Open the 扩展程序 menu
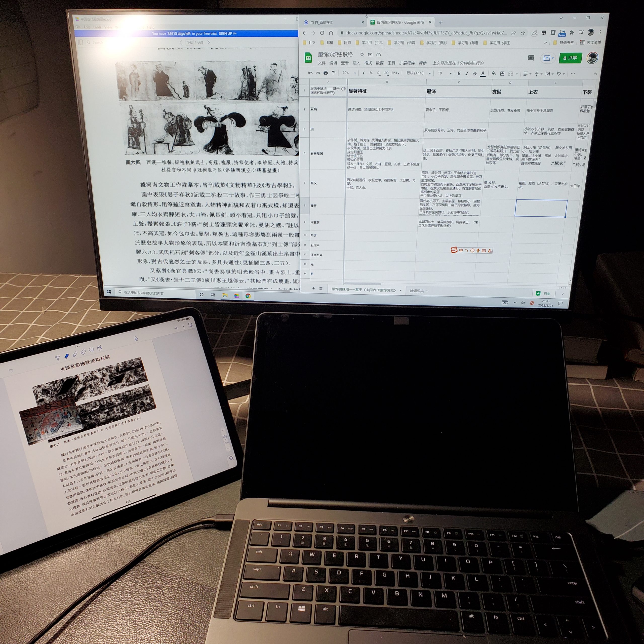The width and height of the screenshot is (644, 644). click(x=407, y=63)
